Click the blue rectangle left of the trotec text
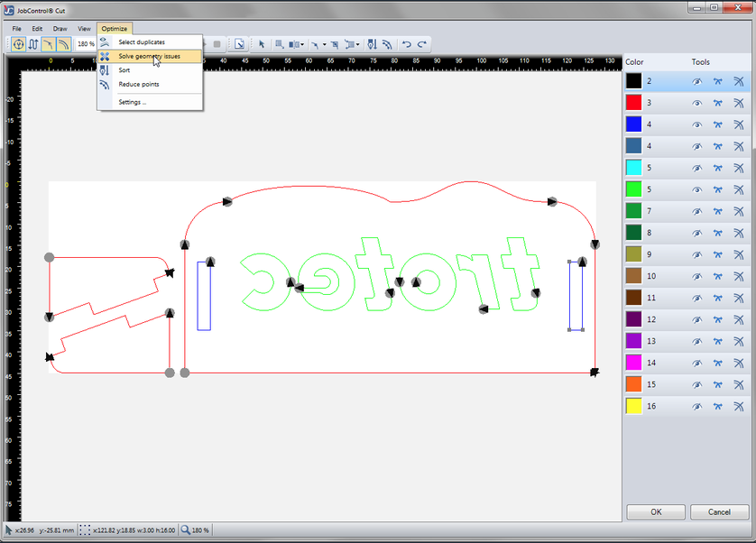Screen dimensions: 756x543 click(204, 296)
